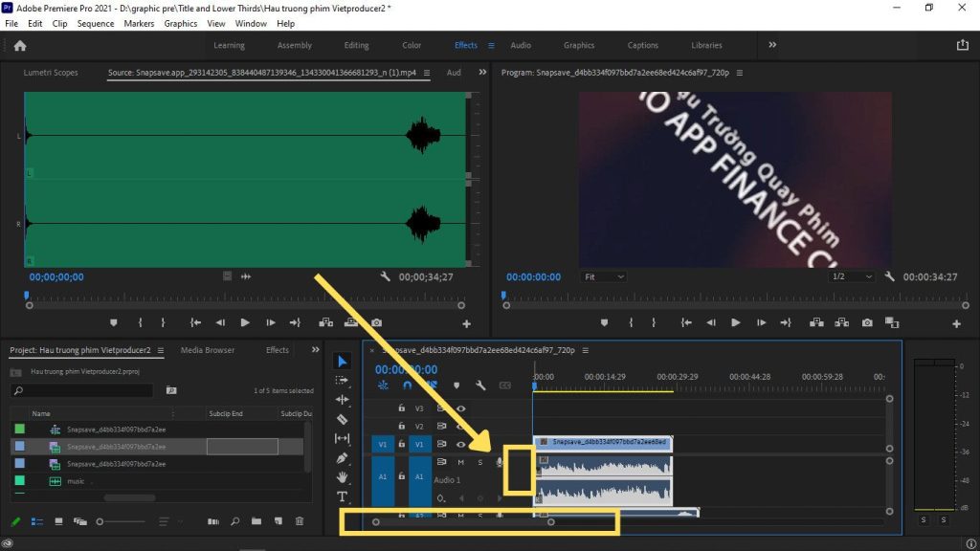Toggle V1 track output eye

(461, 444)
